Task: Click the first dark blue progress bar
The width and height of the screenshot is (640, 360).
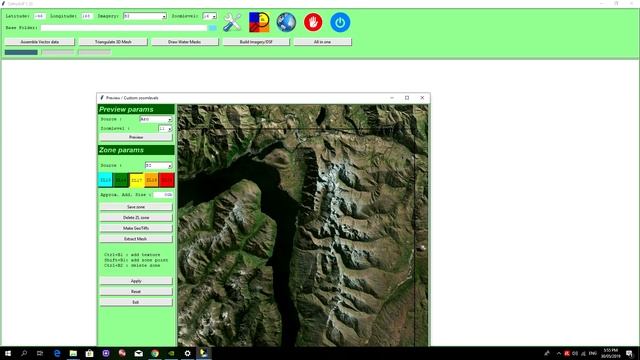Action: pyautogui.click(x=21, y=52)
